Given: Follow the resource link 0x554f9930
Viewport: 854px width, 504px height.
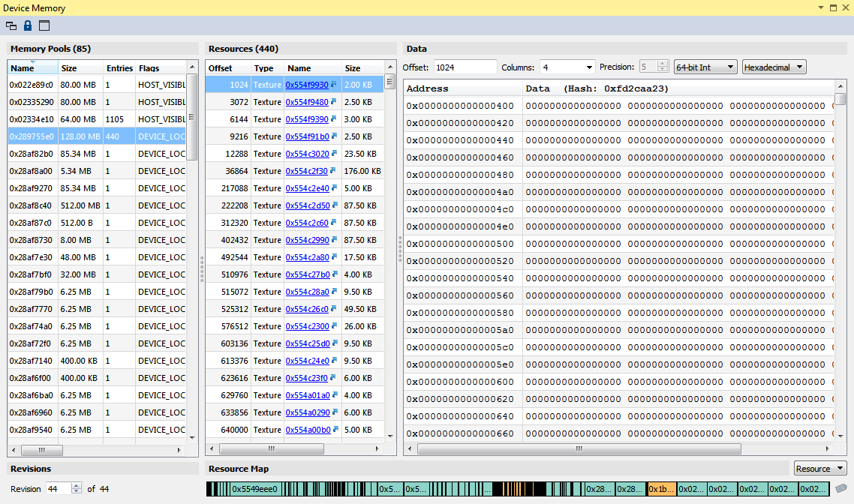Looking at the screenshot, I should coord(307,84).
